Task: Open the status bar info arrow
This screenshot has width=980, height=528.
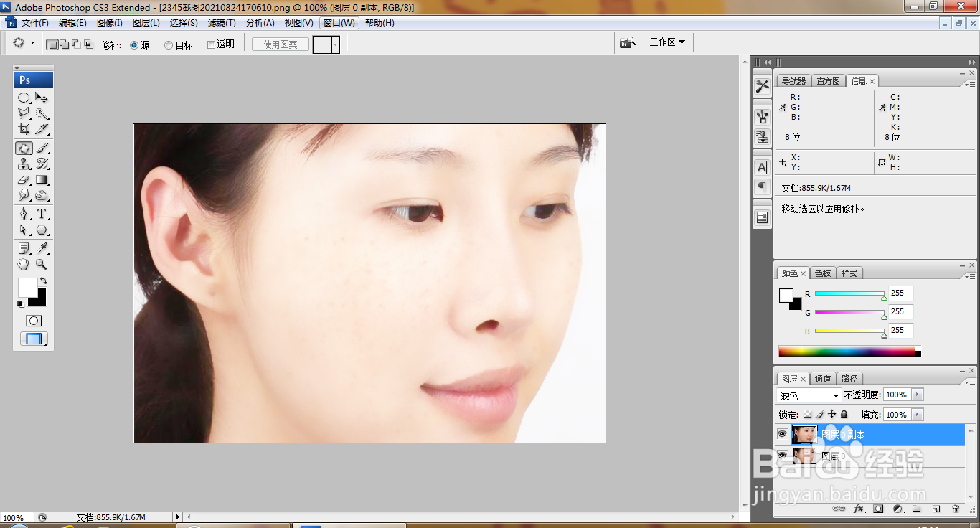Action: point(177,517)
